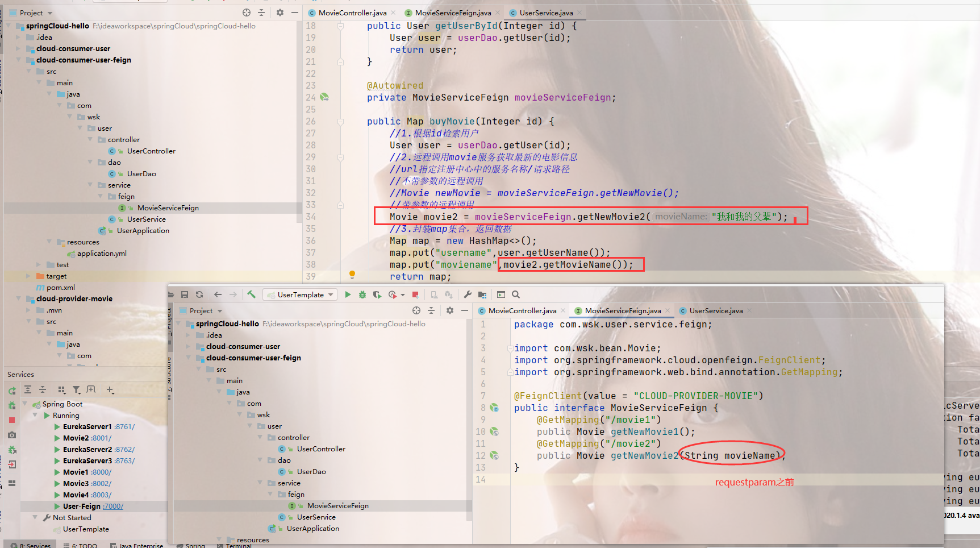Collapse all nodes in Services toolbar
Image resolution: width=980 pixels, height=548 pixels.
(43, 389)
